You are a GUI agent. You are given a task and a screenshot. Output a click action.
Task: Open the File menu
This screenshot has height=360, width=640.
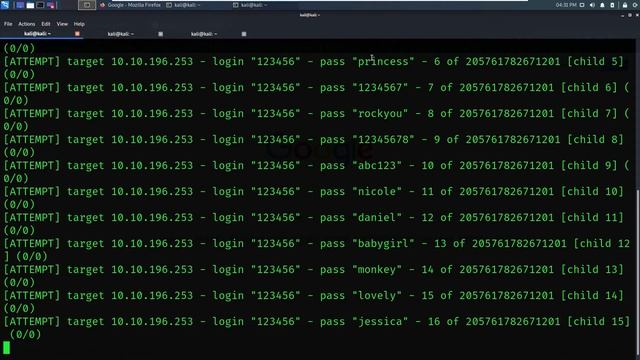click(x=8, y=24)
